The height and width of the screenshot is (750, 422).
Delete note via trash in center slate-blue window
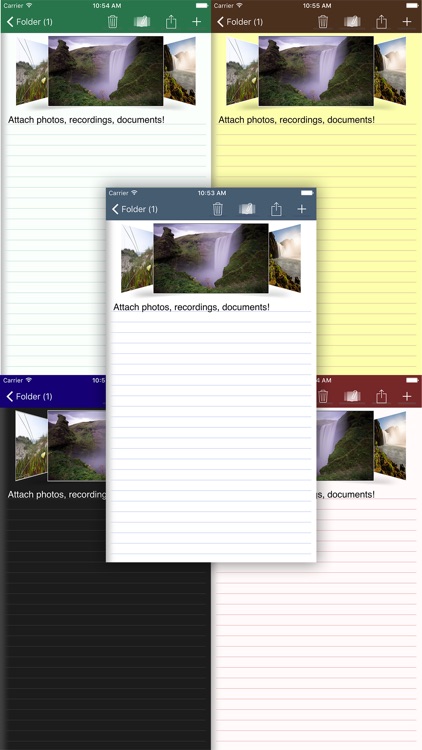click(218, 209)
